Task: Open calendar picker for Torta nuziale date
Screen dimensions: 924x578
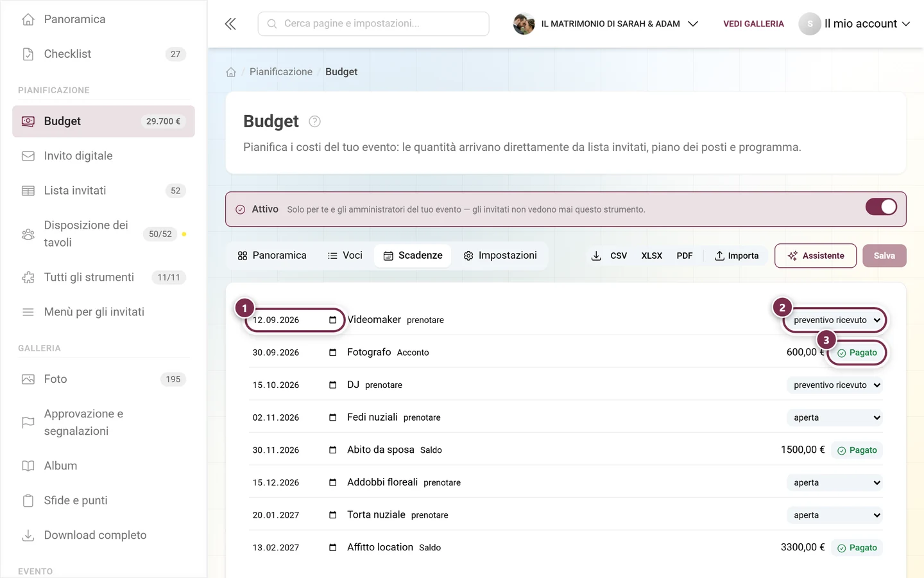Action: (332, 515)
